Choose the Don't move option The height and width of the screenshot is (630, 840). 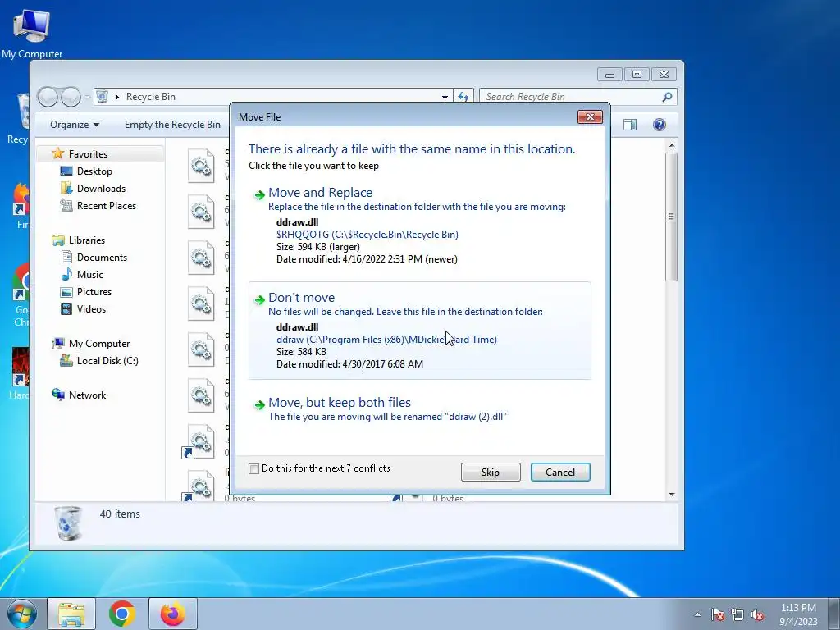click(x=419, y=331)
